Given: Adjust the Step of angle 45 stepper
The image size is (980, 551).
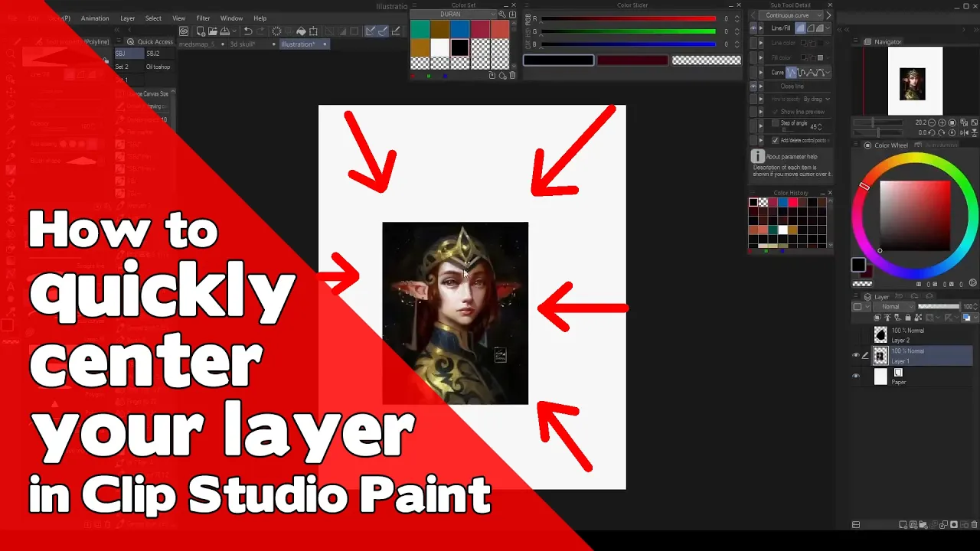Looking at the screenshot, I should coord(822,126).
